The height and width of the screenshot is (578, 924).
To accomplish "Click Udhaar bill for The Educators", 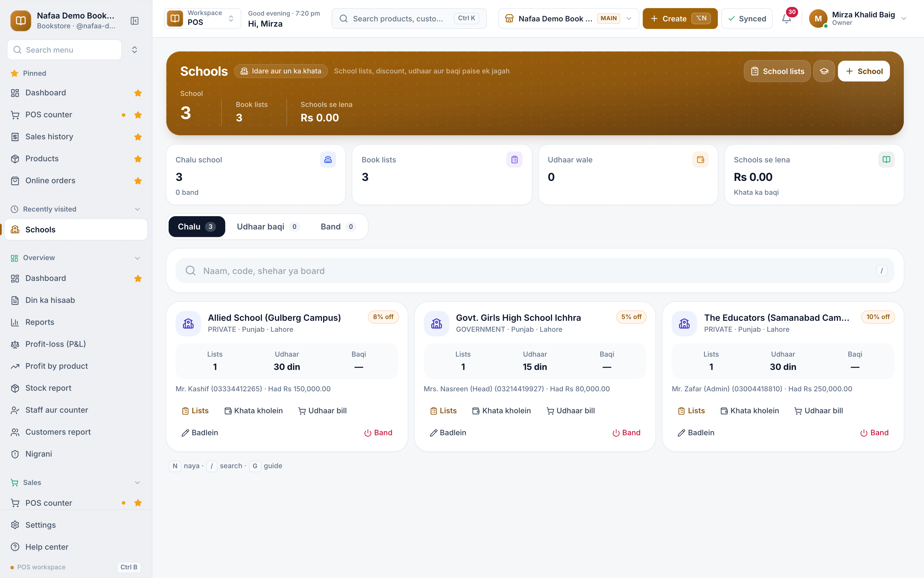I will click(819, 411).
